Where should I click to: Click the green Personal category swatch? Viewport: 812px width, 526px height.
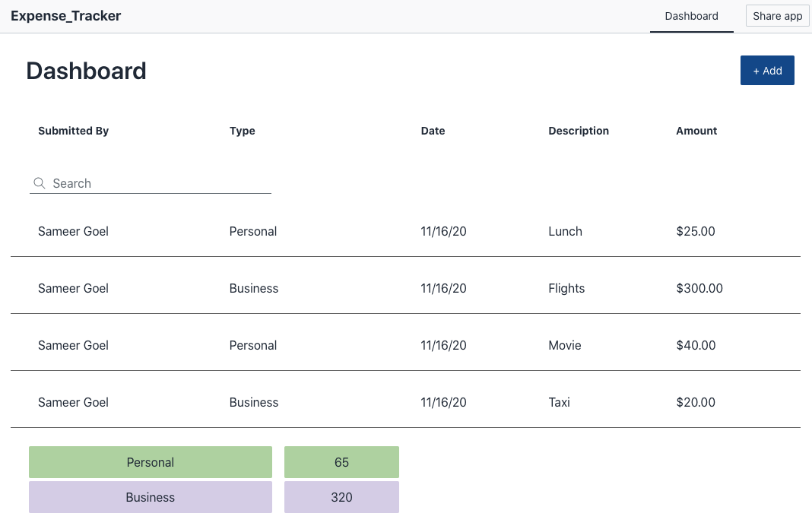click(x=151, y=462)
